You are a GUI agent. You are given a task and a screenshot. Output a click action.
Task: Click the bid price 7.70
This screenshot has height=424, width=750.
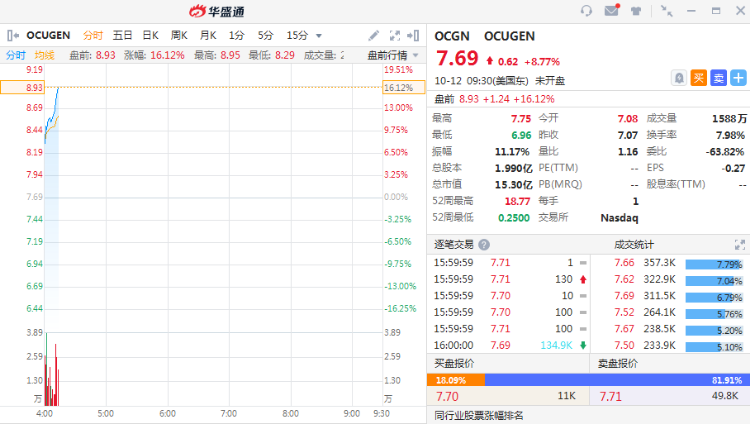pyautogui.click(x=447, y=396)
